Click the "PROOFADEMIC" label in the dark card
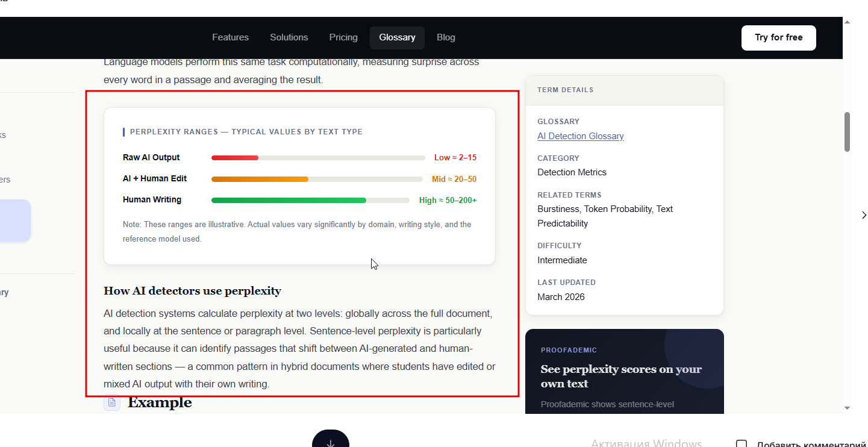Viewport: 868px width, 447px height. coord(569,350)
